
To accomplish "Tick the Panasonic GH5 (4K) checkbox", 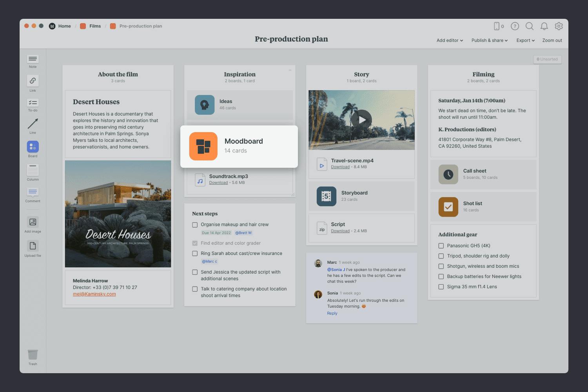I will tap(441, 246).
